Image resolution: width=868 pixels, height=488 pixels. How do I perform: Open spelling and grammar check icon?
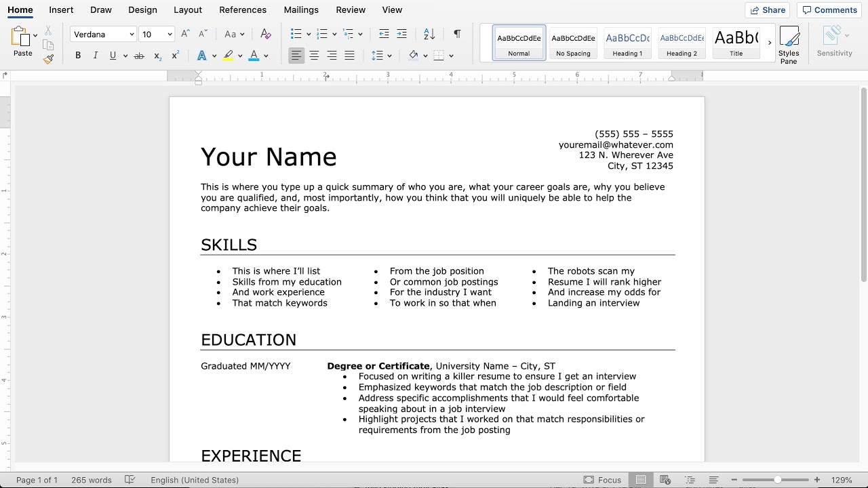pyautogui.click(x=131, y=480)
